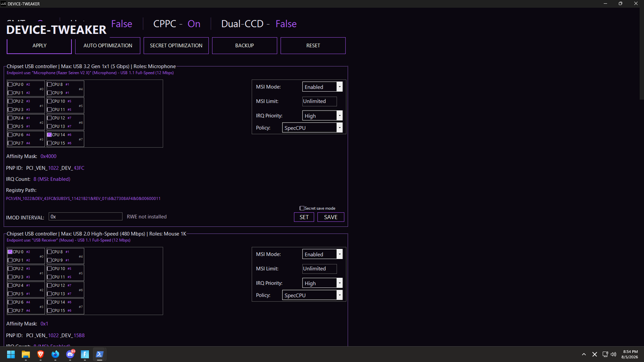Open File Explorer from the taskbar
The width and height of the screenshot is (644, 362).
tap(26, 354)
